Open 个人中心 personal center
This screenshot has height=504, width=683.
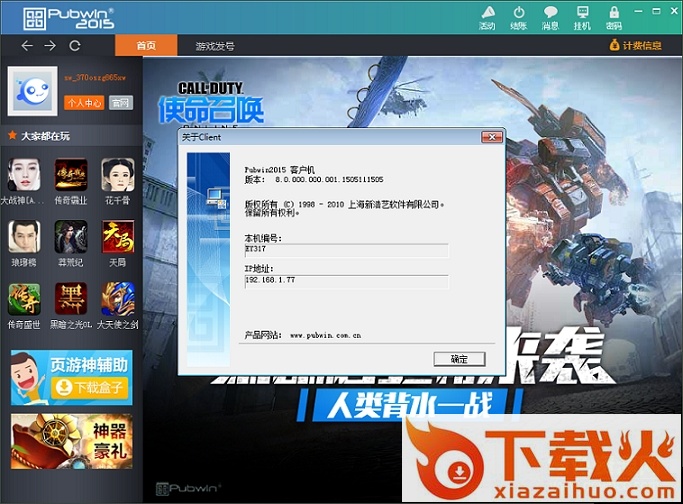coord(84,103)
